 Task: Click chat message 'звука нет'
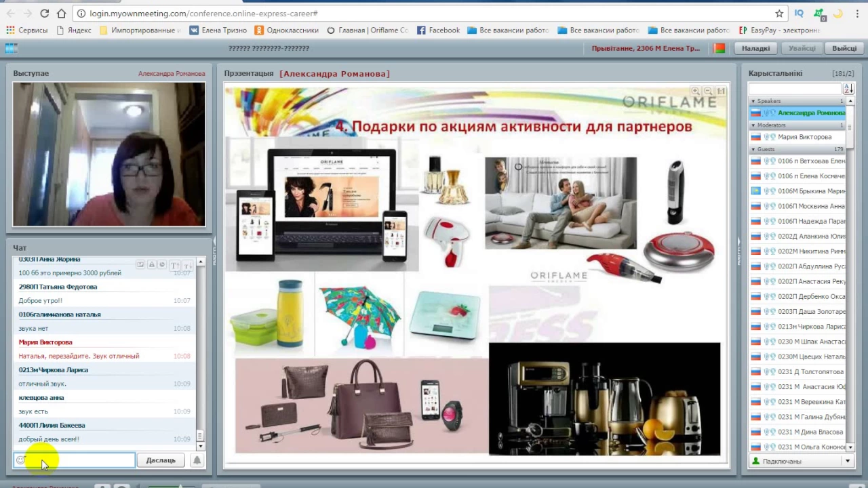click(x=33, y=329)
